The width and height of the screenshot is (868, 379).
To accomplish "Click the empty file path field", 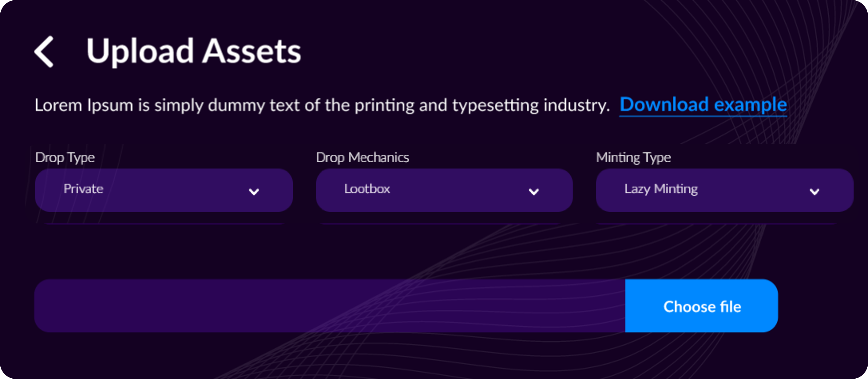I will 329,305.
